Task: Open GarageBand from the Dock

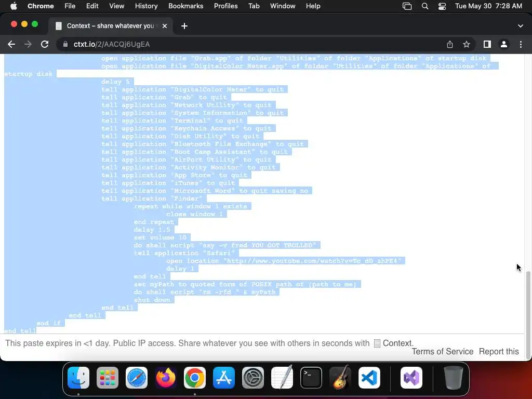Action: click(340, 378)
